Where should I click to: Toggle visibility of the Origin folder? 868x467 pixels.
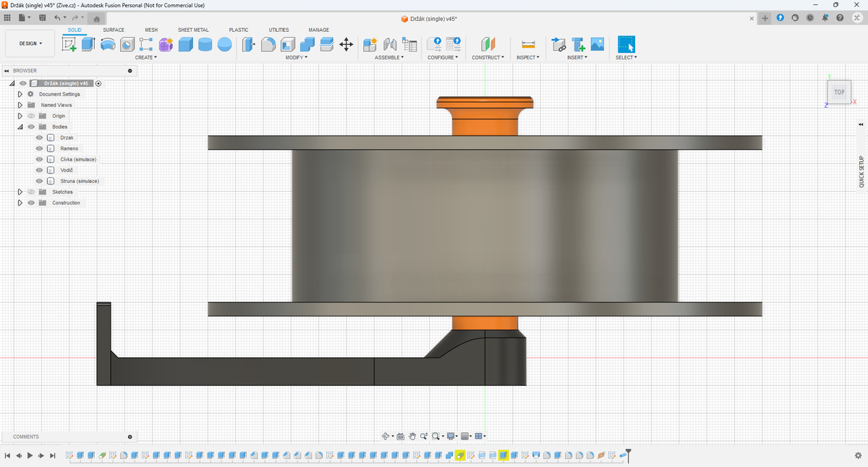[x=31, y=116]
